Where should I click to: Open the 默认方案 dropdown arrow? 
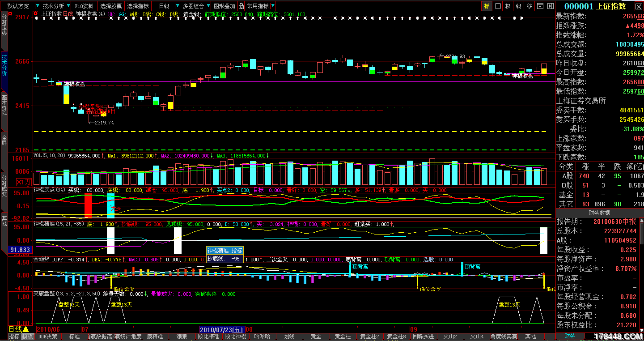click(x=37, y=6)
